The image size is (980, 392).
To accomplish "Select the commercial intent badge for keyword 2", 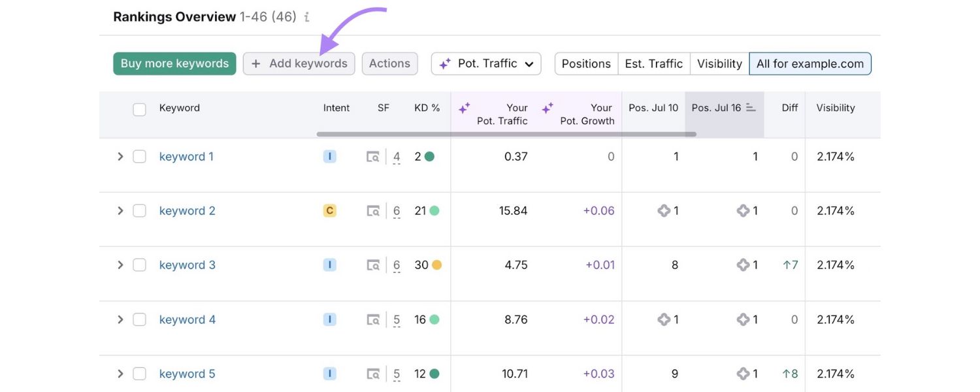I will tap(329, 210).
